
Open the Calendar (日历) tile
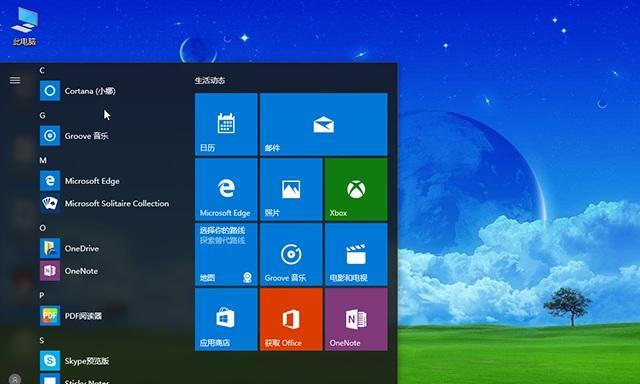226,124
